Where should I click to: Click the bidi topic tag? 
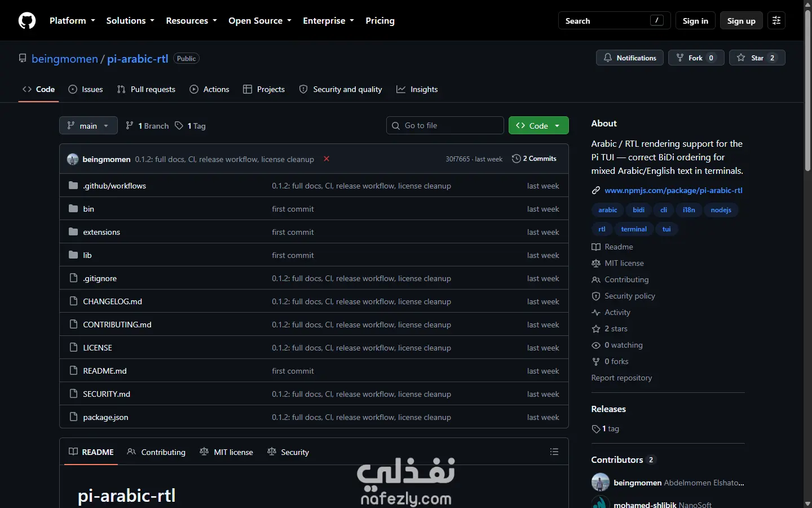pos(639,210)
